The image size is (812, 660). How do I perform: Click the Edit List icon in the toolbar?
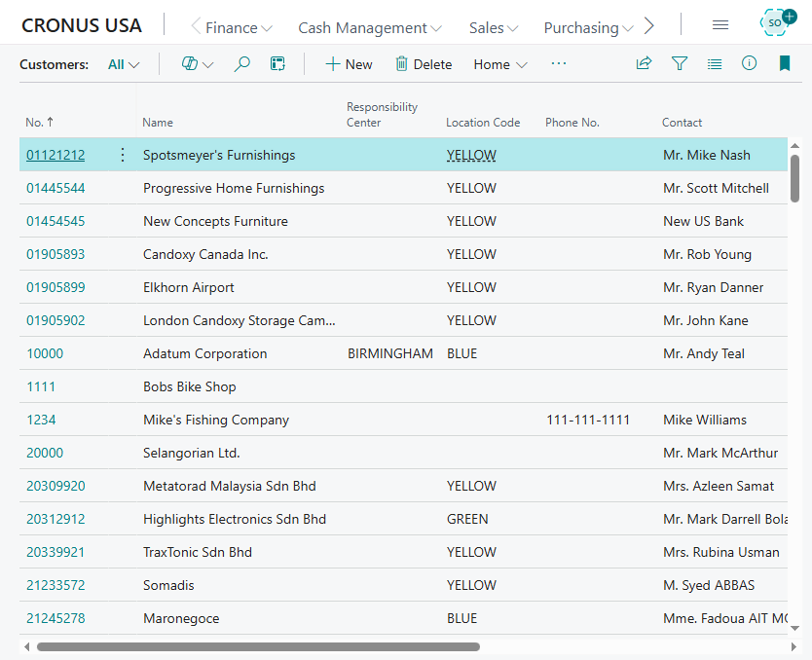[277, 64]
